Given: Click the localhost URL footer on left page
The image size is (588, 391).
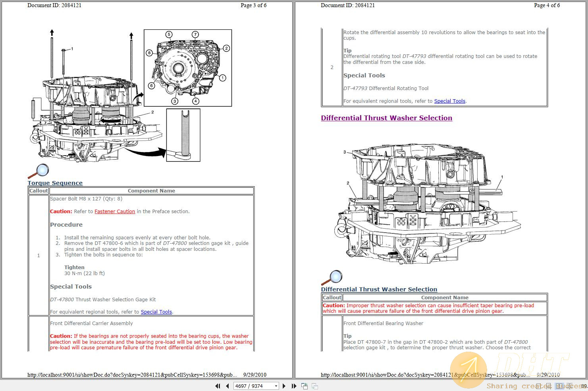Looking at the screenshot, I should coord(132,375).
